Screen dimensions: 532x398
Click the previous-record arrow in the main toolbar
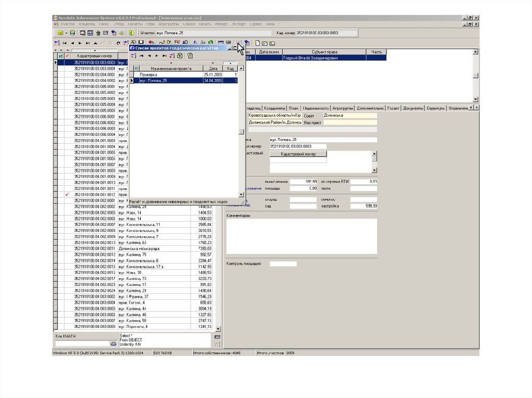[x=72, y=43]
